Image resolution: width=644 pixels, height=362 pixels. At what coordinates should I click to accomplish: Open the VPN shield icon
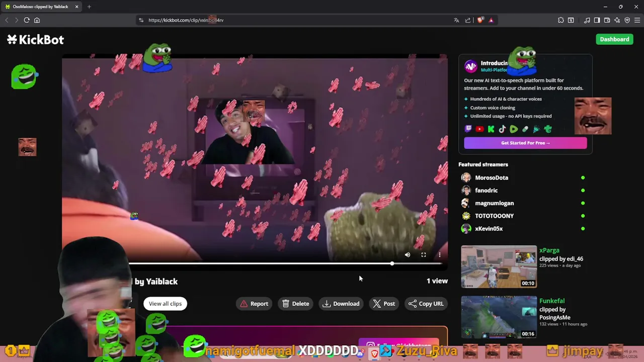[x=627, y=20]
